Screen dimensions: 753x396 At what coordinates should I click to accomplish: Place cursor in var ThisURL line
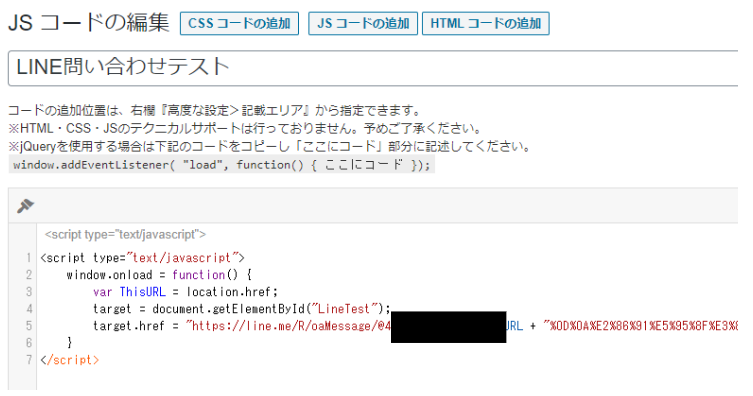click(x=185, y=292)
